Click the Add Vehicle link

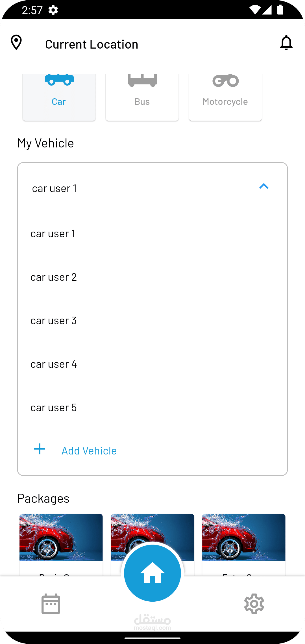(89, 451)
